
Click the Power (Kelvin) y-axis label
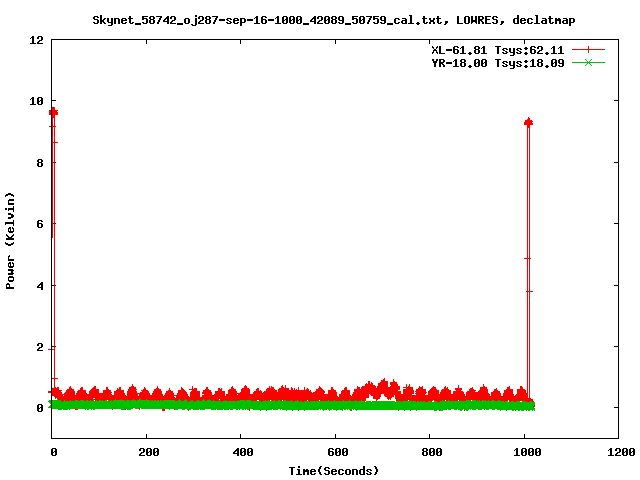pyautogui.click(x=11, y=238)
